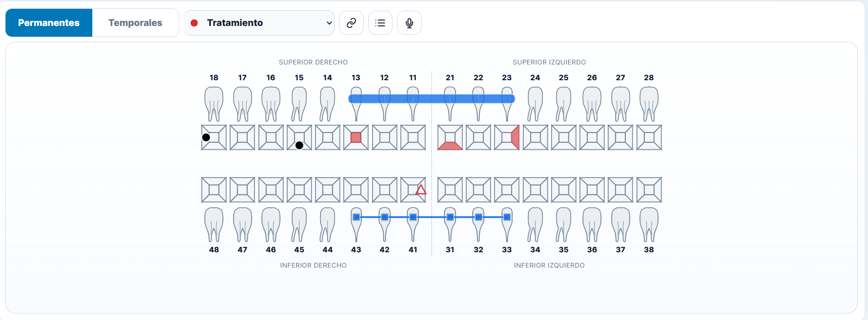Click the blue bracket on tooth 42

(385, 217)
